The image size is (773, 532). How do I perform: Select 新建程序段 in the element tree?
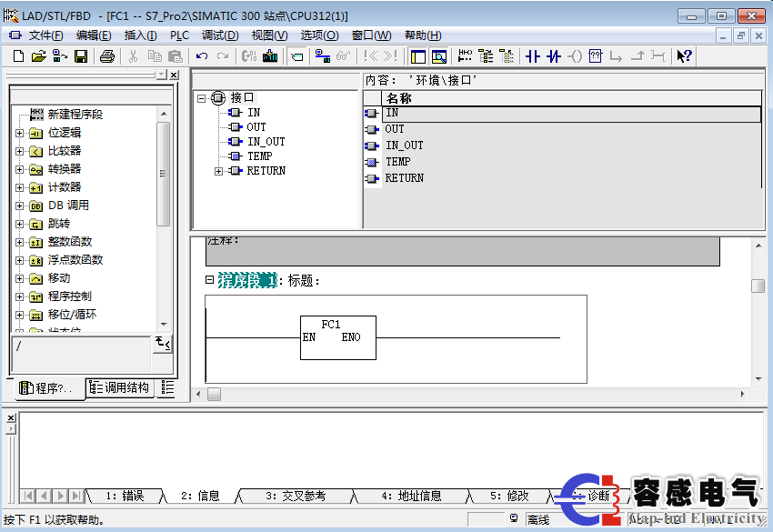(75, 115)
